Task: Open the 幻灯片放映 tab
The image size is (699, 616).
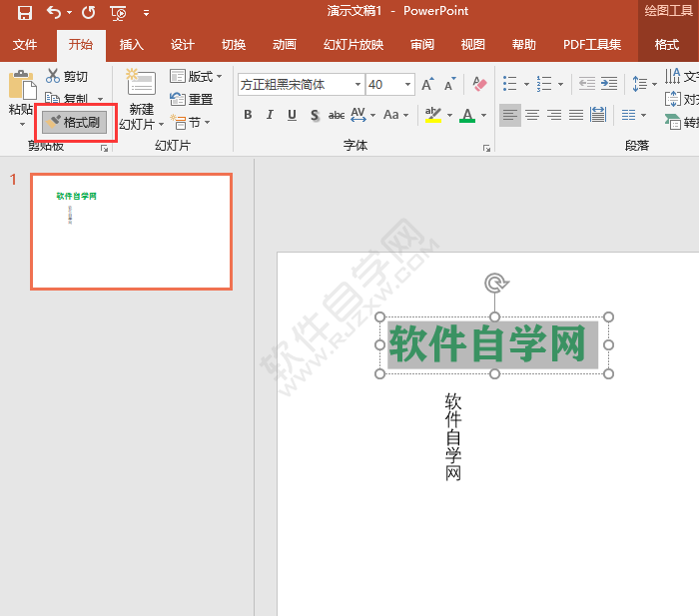Action: [353, 45]
